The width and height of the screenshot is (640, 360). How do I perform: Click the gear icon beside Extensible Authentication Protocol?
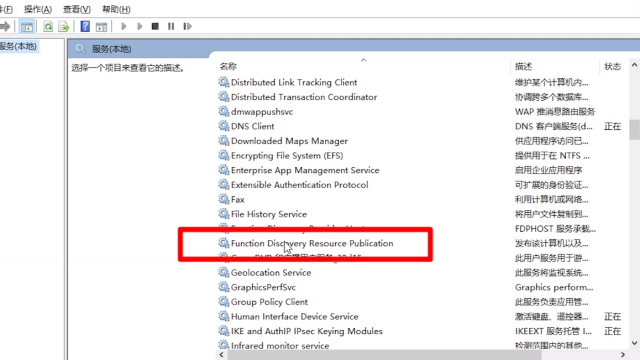tap(224, 184)
